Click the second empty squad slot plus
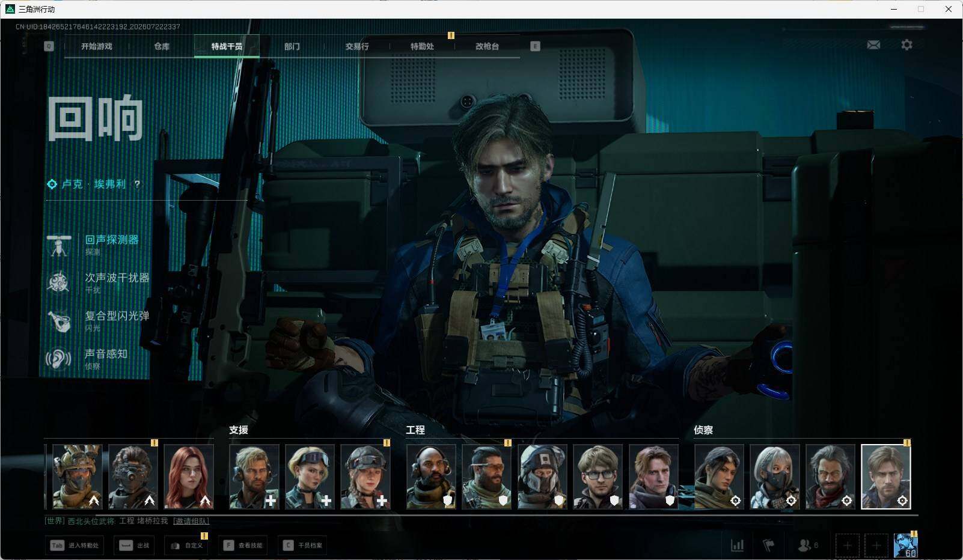This screenshot has width=963, height=560. (x=876, y=546)
